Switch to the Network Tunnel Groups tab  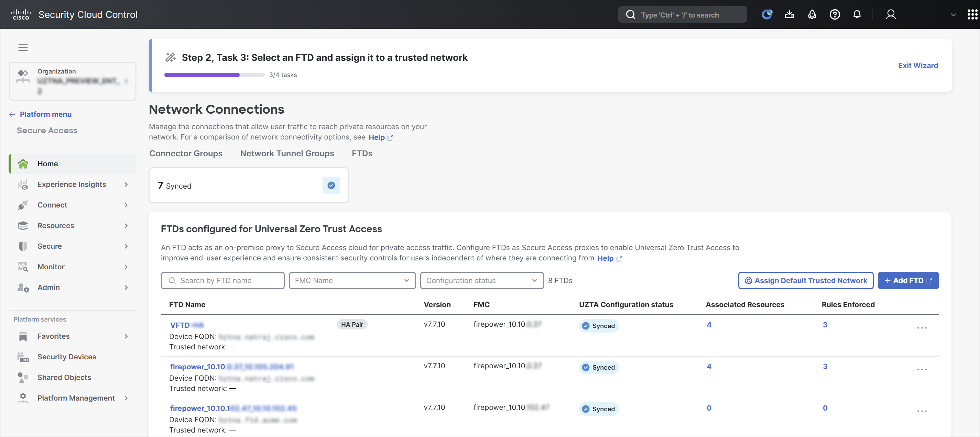(x=287, y=154)
